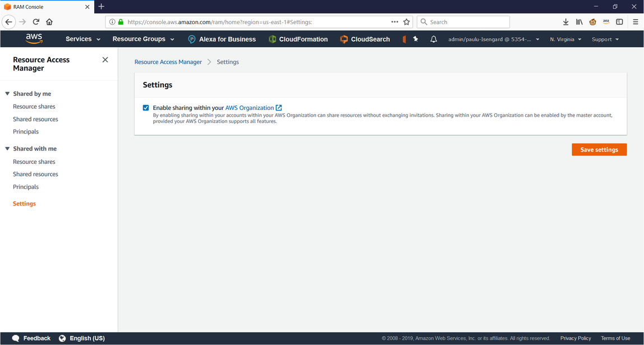Screen dimensions: 644x345
Task: Select Settings in the sidebar
Action: (24, 204)
